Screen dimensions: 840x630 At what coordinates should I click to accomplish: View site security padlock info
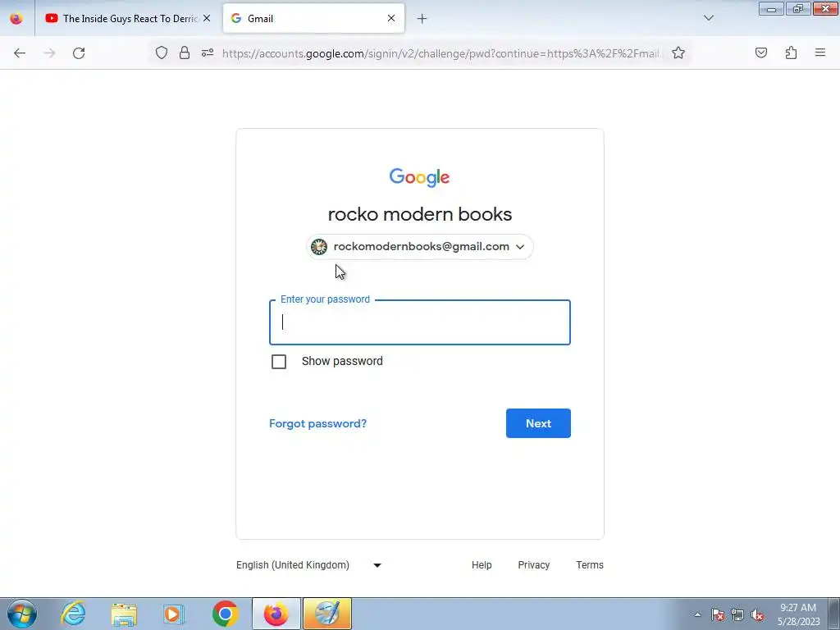point(185,52)
